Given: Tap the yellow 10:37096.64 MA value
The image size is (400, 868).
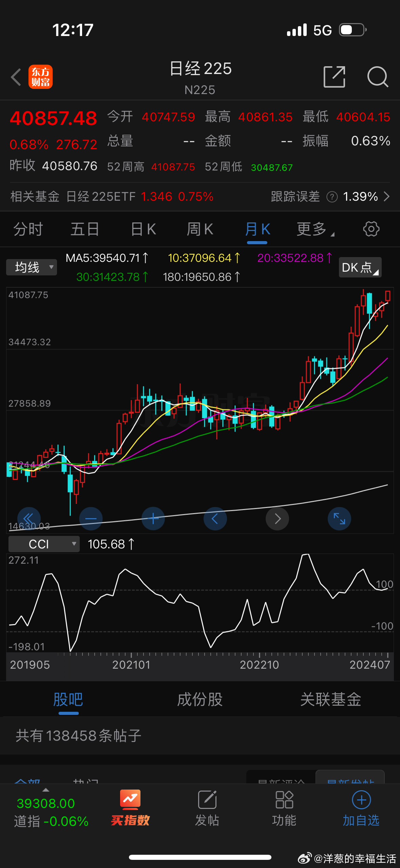Looking at the screenshot, I should pos(204,258).
